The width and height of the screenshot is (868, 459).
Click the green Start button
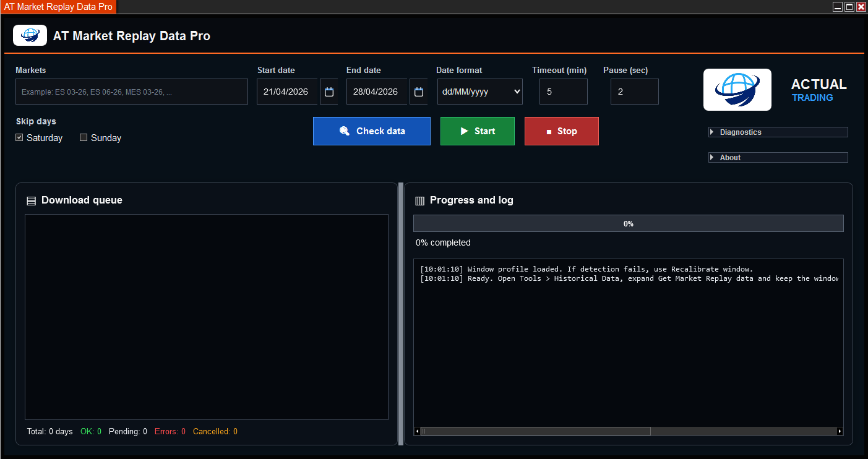(x=478, y=131)
